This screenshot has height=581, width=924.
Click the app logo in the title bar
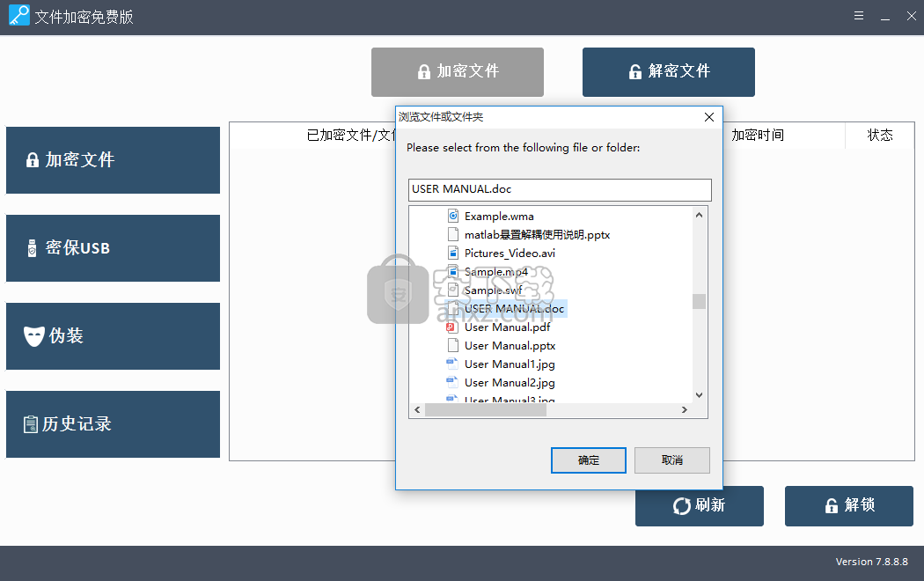point(18,16)
